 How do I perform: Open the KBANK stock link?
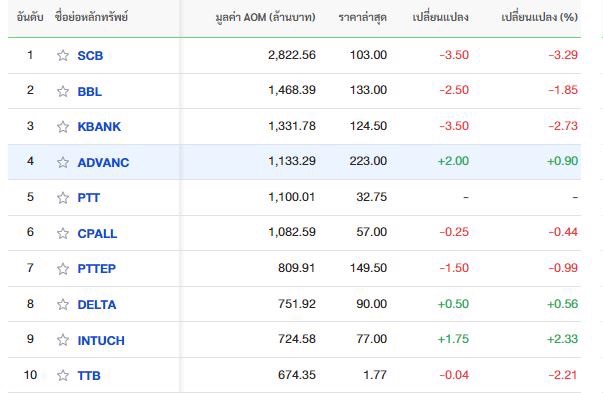(99, 127)
